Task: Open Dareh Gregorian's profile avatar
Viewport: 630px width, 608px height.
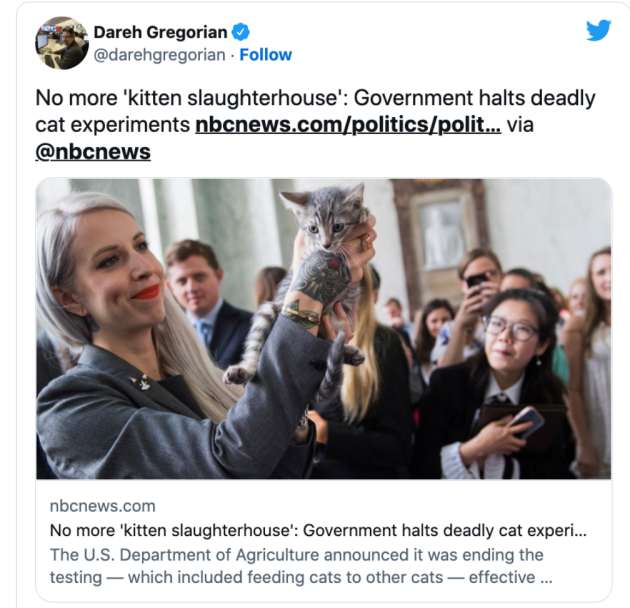Action: tap(62, 43)
